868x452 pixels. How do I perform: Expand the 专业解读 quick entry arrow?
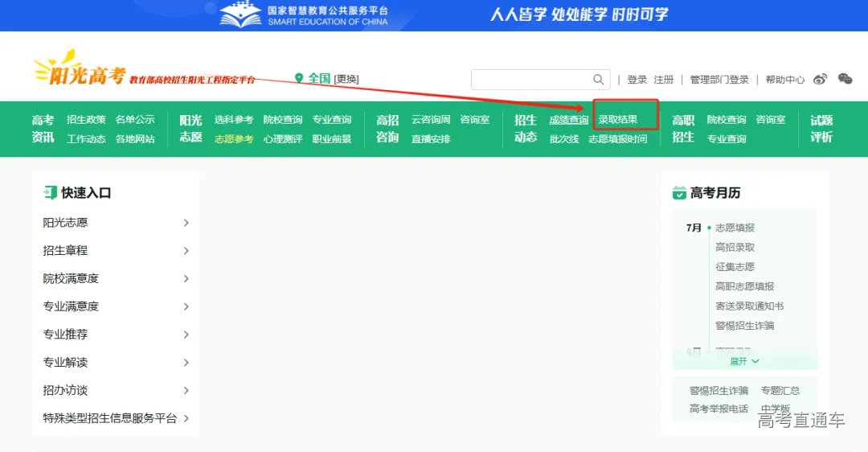click(186, 363)
